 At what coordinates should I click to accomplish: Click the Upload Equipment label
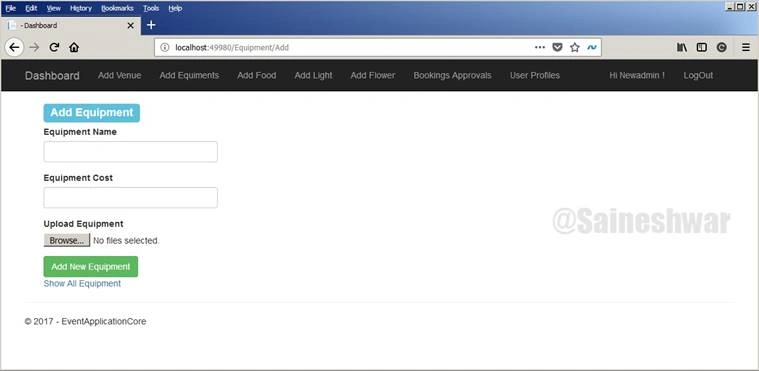[x=83, y=224]
